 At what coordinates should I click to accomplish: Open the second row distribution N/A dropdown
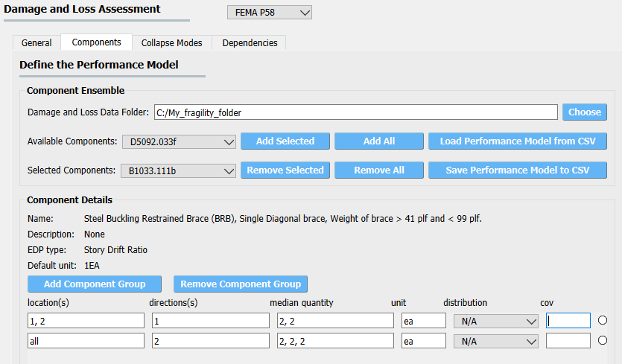click(x=496, y=341)
